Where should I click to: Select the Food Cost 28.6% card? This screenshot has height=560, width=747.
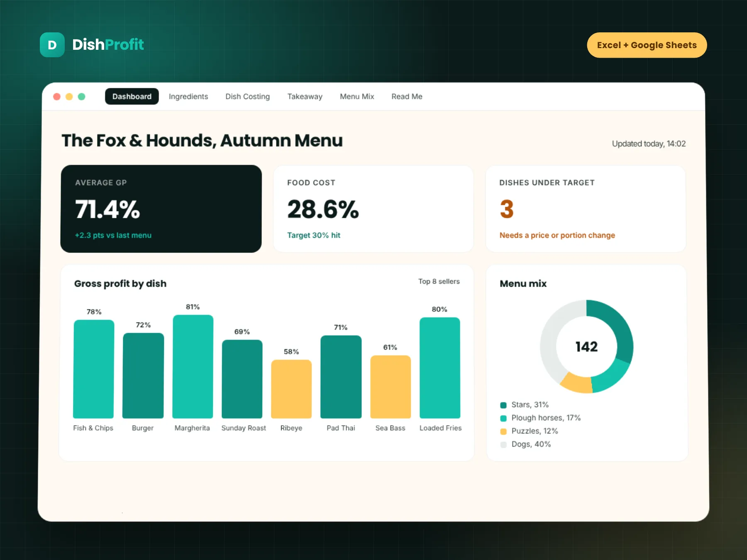[373, 209]
